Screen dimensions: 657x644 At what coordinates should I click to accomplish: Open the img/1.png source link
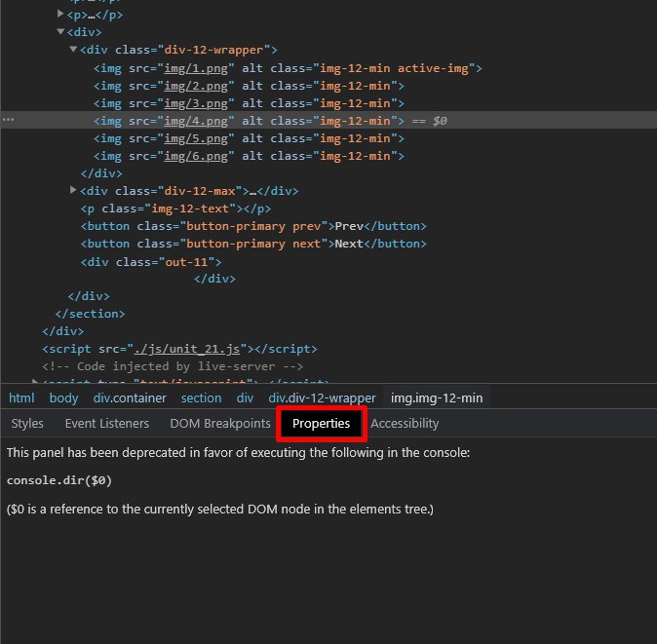point(196,68)
